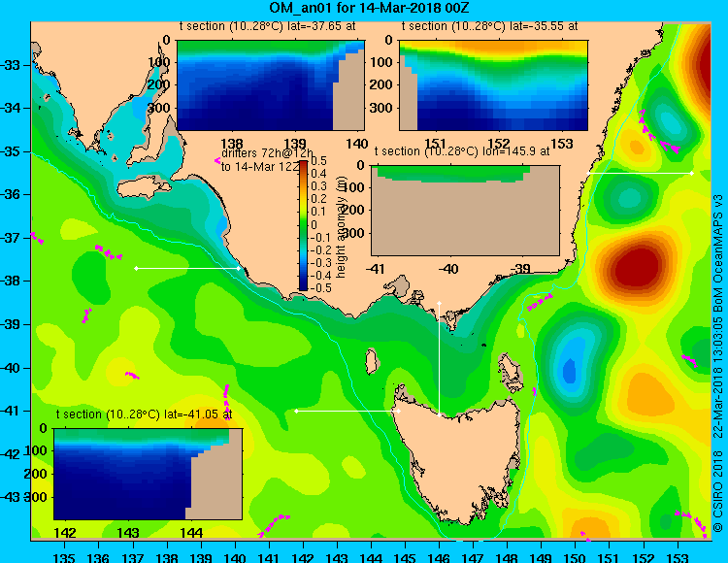Click the '0.5' value on the color bar
This screenshot has width=728, height=563.
tap(318, 161)
